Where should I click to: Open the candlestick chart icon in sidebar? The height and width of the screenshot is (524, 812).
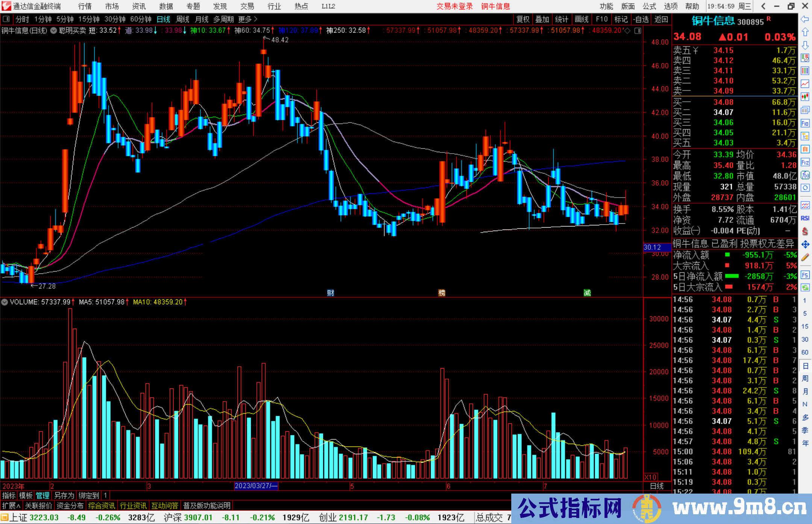click(805, 97)
